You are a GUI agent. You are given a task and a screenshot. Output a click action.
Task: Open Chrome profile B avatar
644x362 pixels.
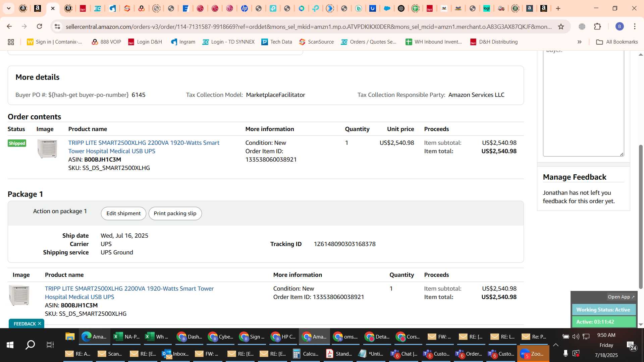pos(620,26)
